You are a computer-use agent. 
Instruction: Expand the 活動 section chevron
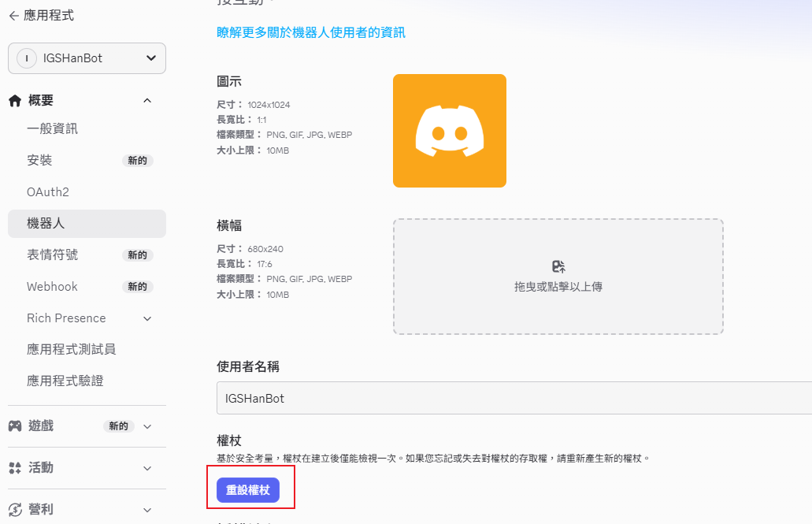coord(147,469)
